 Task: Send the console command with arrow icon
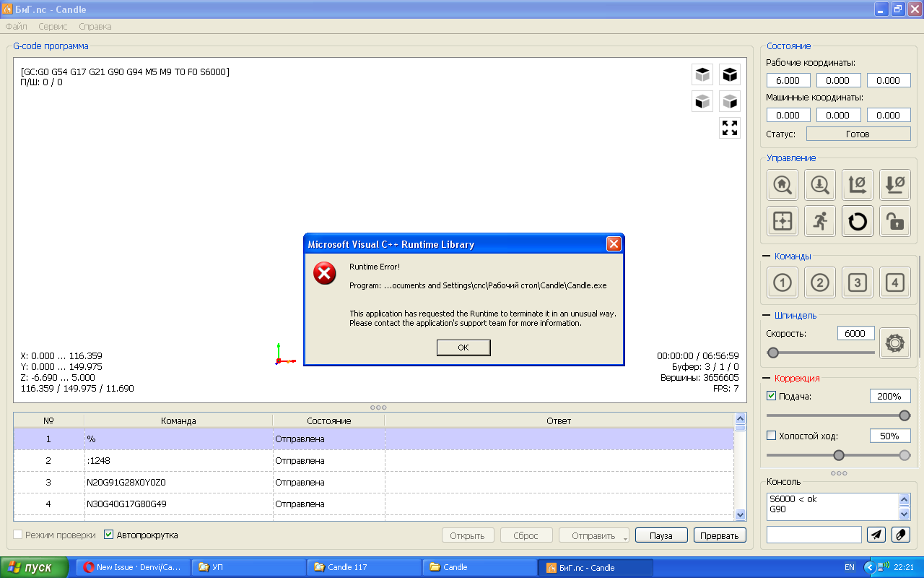click(x=876, y=535)
